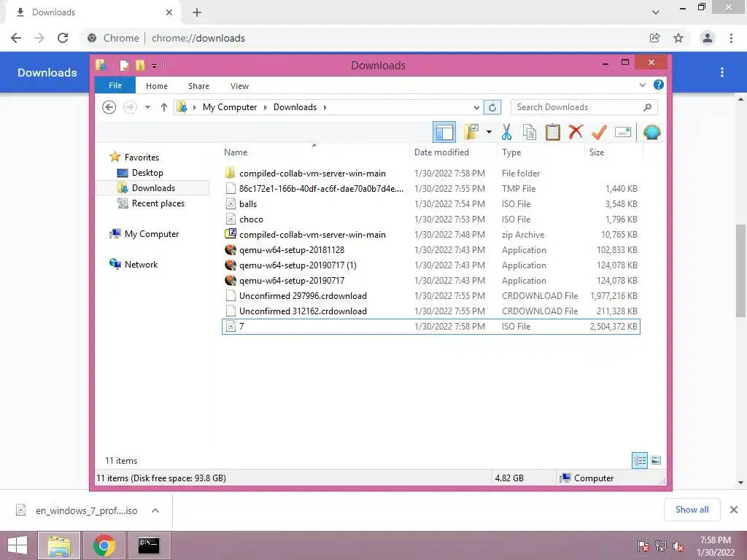Viewport: 747px width, 560px height.
Task: Select the balls ISO file
Action: coord(430,204)
